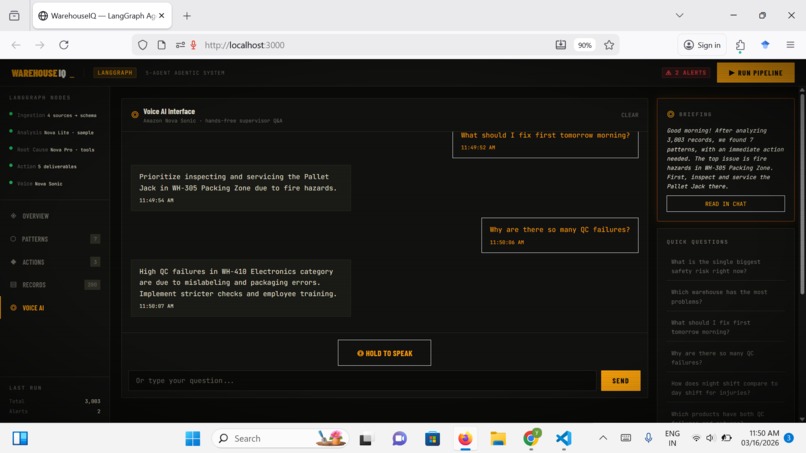Click the shield tracking protection icon
The height and width of the screenshot is (453, 806).
pos(142,45)
